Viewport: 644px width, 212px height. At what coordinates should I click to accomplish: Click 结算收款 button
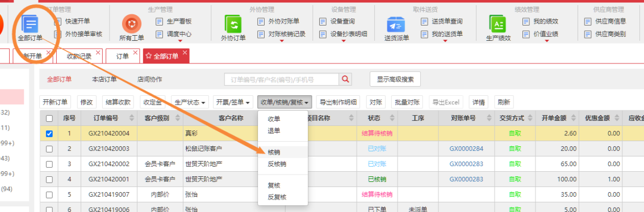(x=119, y=102)
